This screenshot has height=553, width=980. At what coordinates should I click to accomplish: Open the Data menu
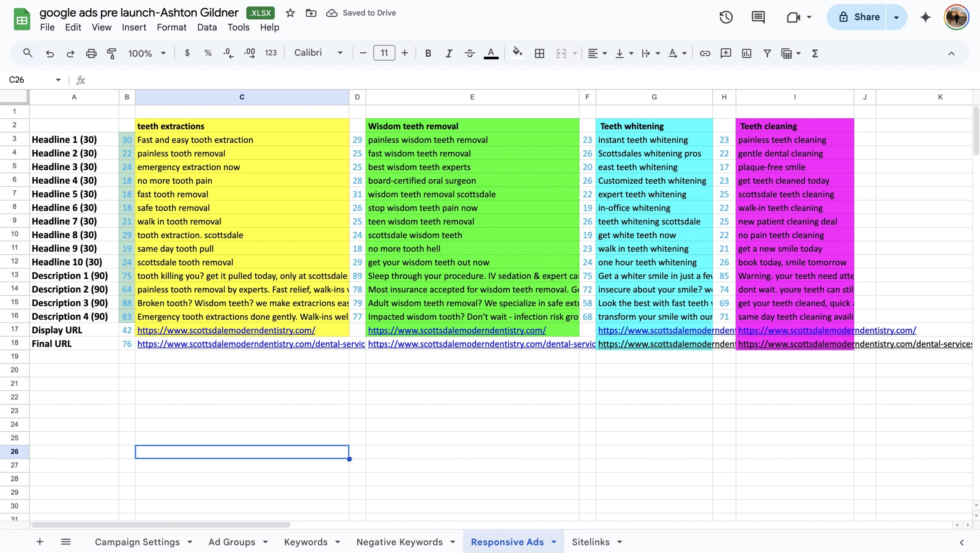(x=207, y=28)
